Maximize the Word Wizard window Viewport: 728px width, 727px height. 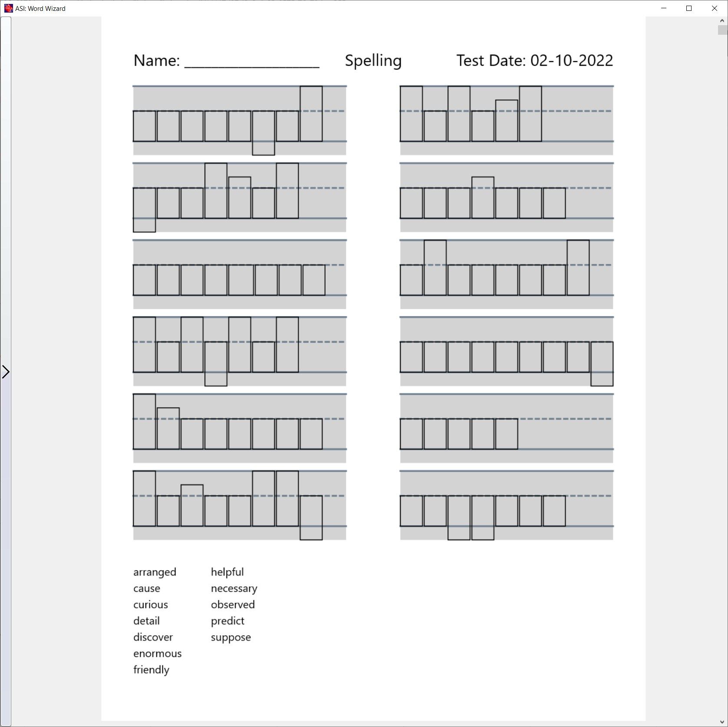pos(689,8)
